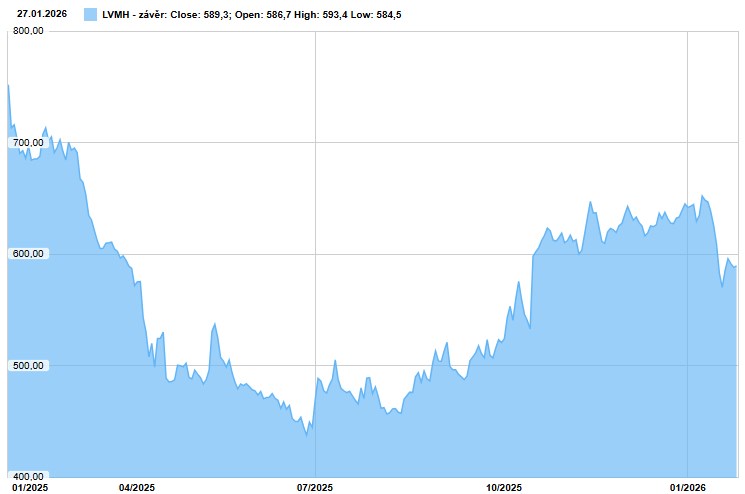This screenshot has height=494, width=745.
Task: Click the 600,00 y-axis label
Action: tap(28, 254)
